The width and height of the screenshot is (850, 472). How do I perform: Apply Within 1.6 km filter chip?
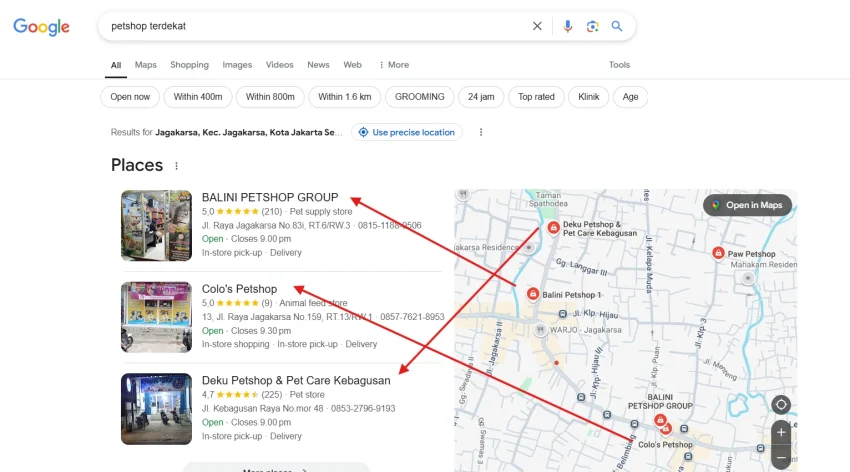345,97
